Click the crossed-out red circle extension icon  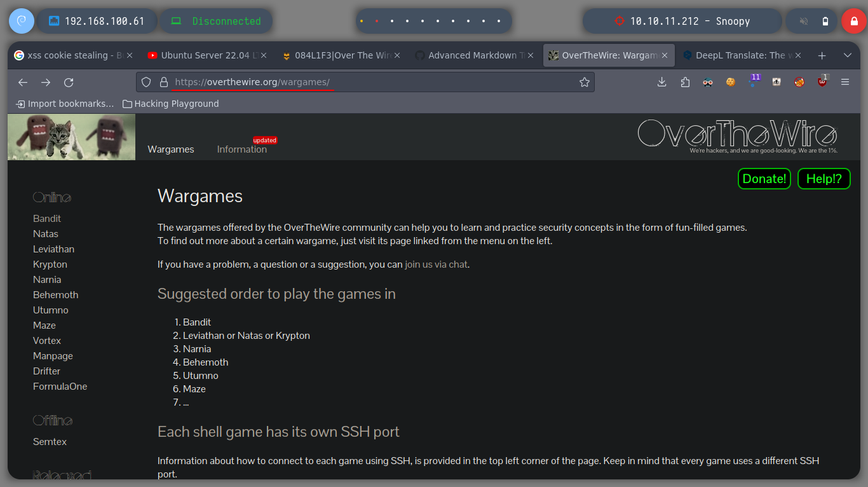(799, 82)
